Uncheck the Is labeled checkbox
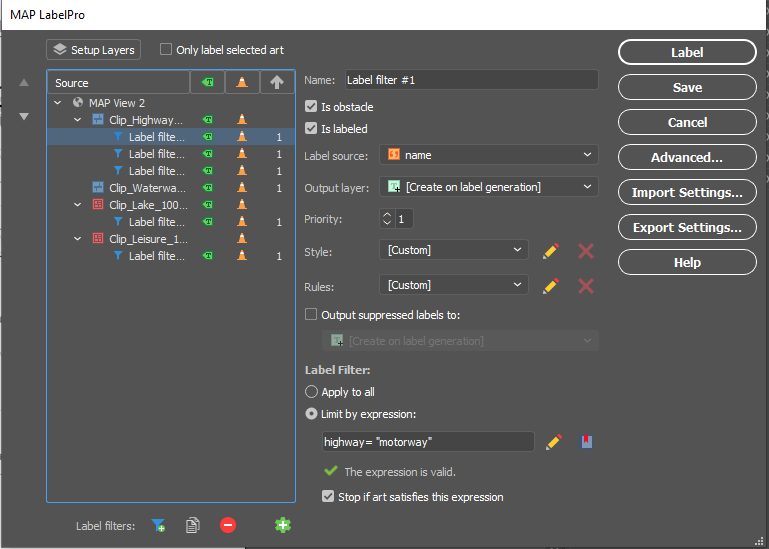The image size is (769, 549). click(311, 129)
